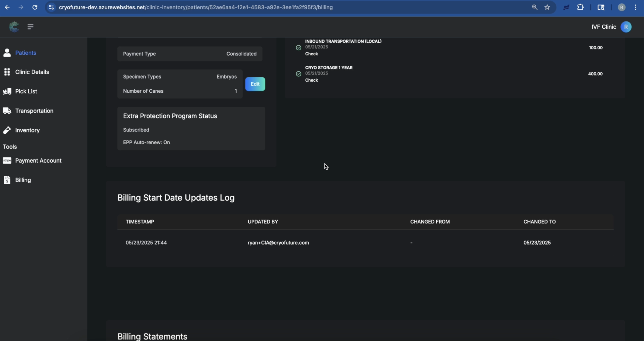
Task: Click Inbound Transportation paid check icon
Action: 299,48
